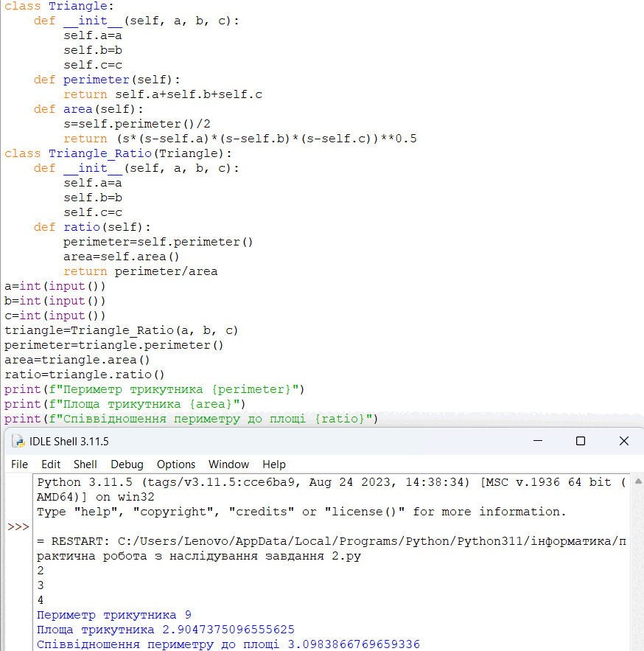
Task: Minimize the IDLE Shell window
Action: (x=538, y=441)
